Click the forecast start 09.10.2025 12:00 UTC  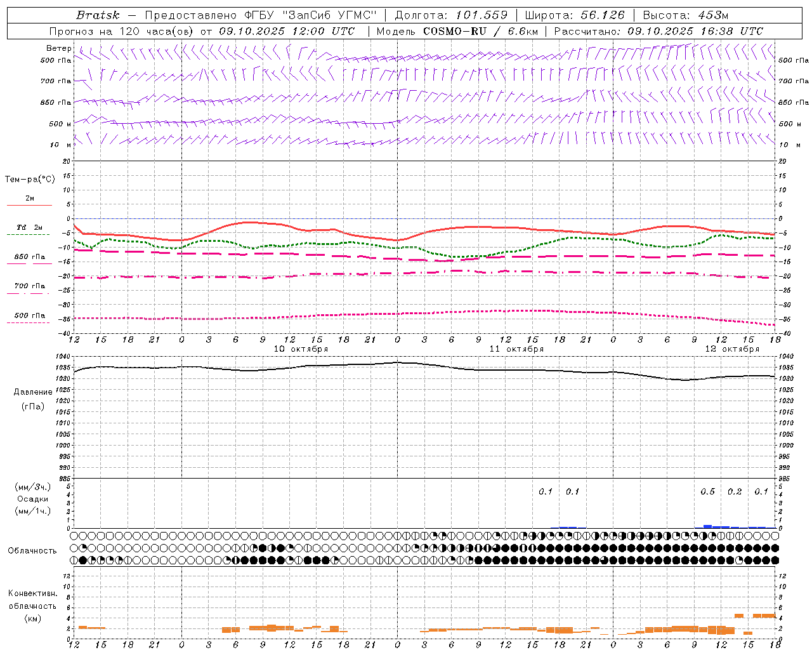pyautogui.click(x=287, y=31)
